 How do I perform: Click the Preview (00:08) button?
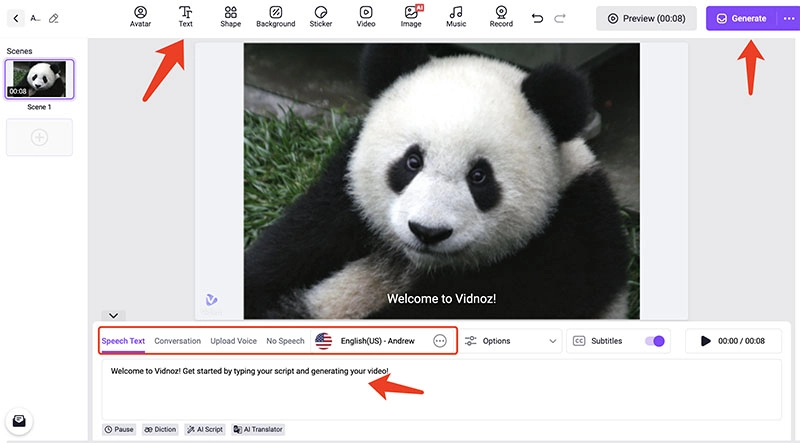tap(645, 18)
